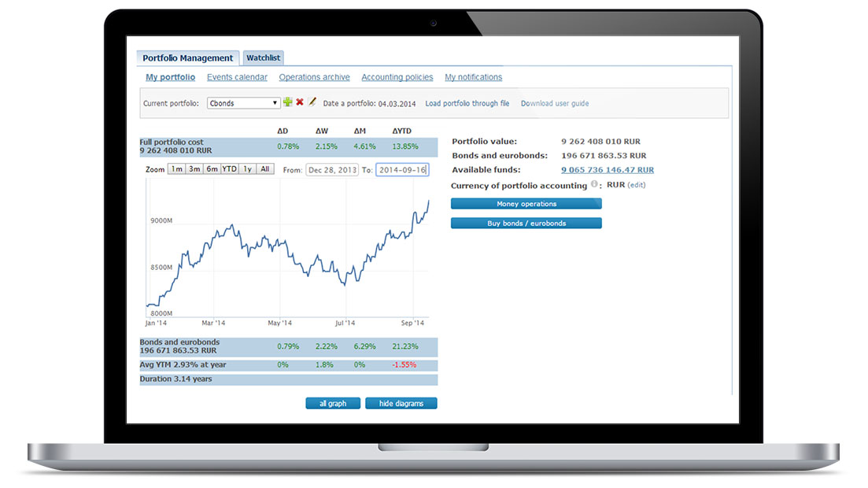The height and width of the screenshot is (488, 868).
Task: Click the green plus add portfolio icon
Action: point(287,102)
